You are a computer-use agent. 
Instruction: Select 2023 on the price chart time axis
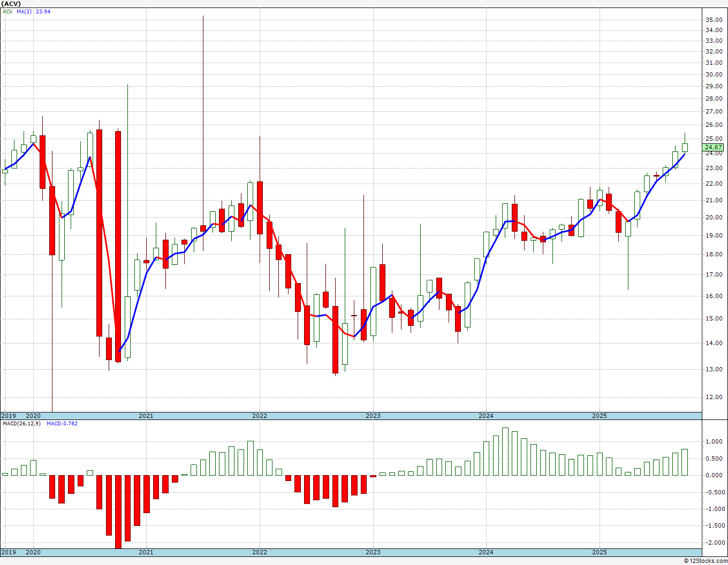click(373, 416)
